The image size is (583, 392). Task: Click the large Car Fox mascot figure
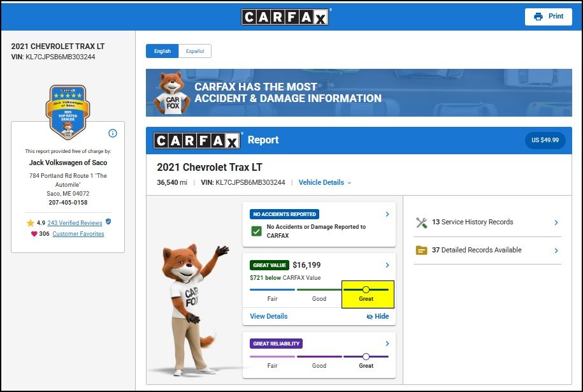[192, 309]
